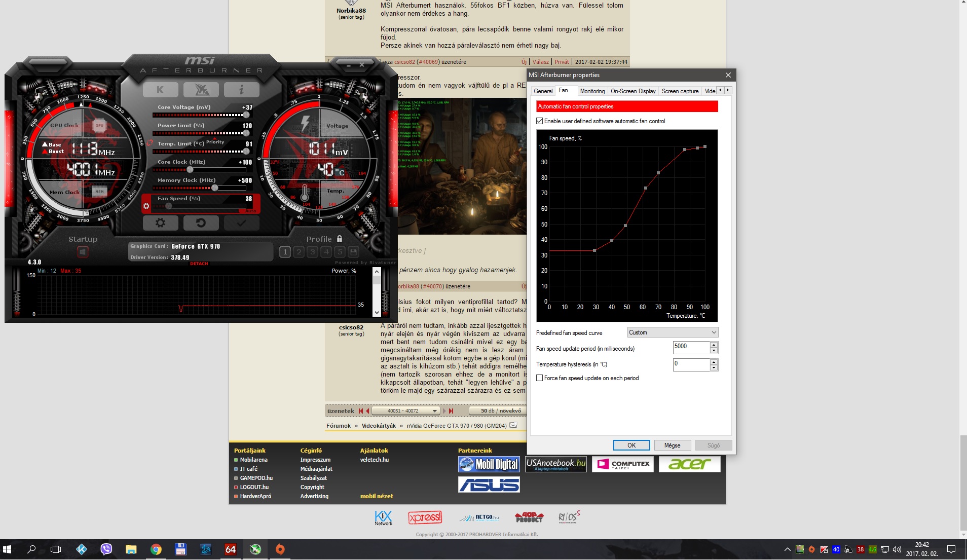Click the Kombustor K button in Afterburner

160,90
